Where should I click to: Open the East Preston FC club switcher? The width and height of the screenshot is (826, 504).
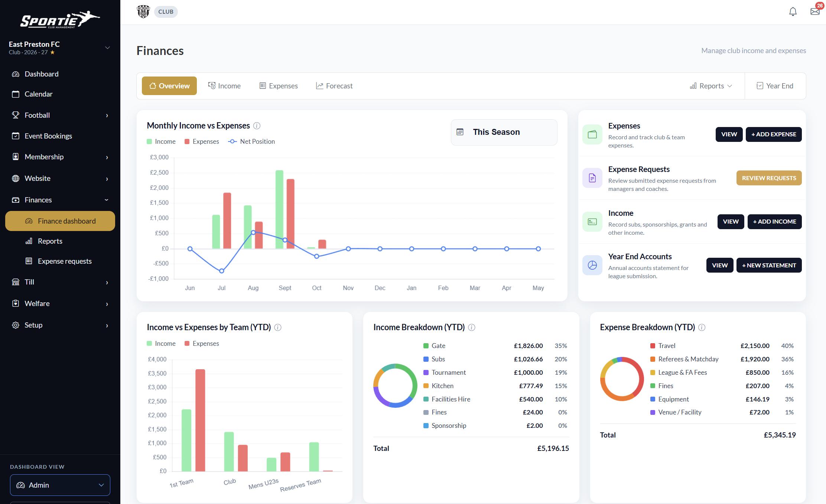click(60, 48)
